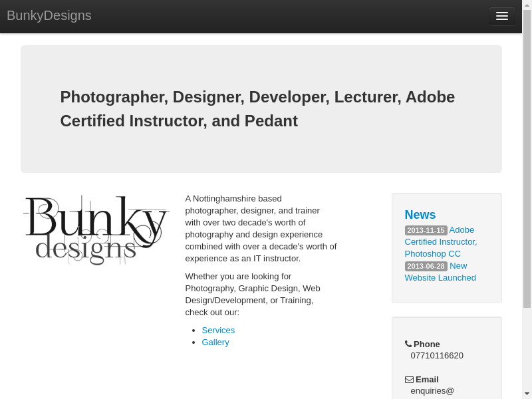Click the Bunky Designs logo image
532x399 pixels.
coord(96,230)
